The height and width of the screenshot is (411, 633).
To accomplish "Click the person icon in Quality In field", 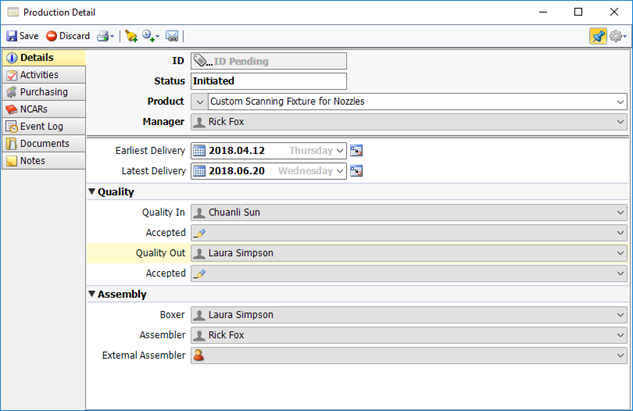I will coord(199,212).
